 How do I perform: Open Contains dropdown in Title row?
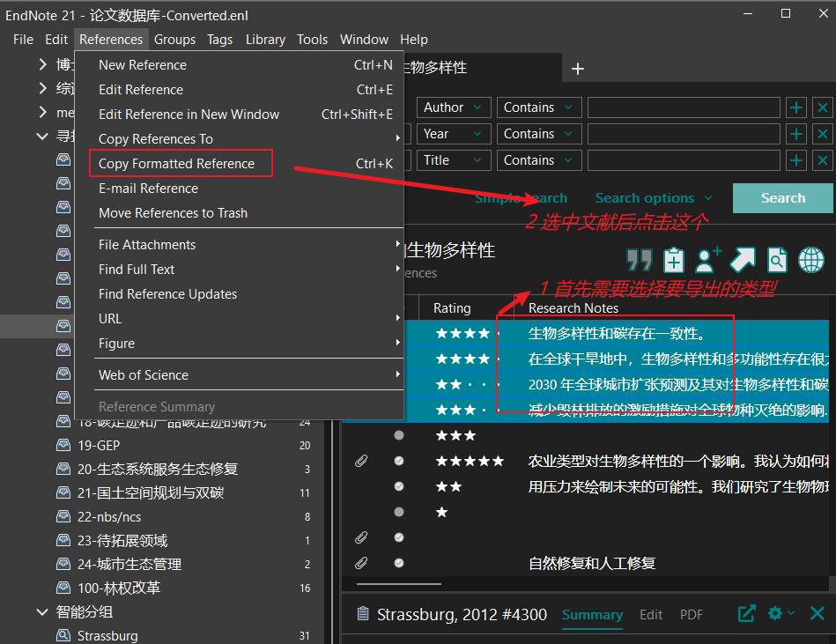[539, 160]
